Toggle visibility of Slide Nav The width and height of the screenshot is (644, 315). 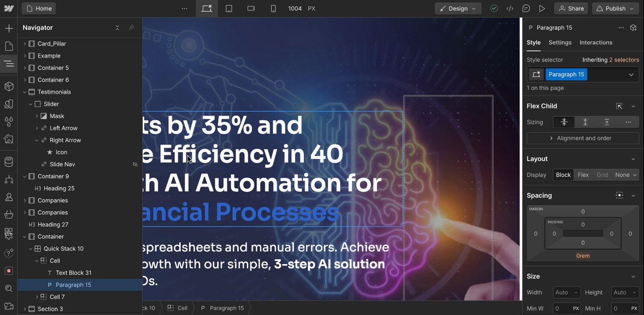135,164
